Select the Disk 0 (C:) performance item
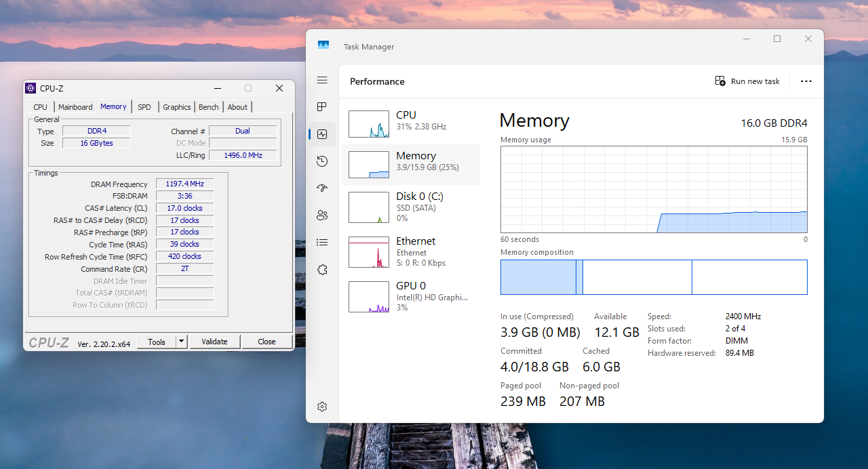The height and width of the screenshot is (469, 868). (x=411, y=207)
